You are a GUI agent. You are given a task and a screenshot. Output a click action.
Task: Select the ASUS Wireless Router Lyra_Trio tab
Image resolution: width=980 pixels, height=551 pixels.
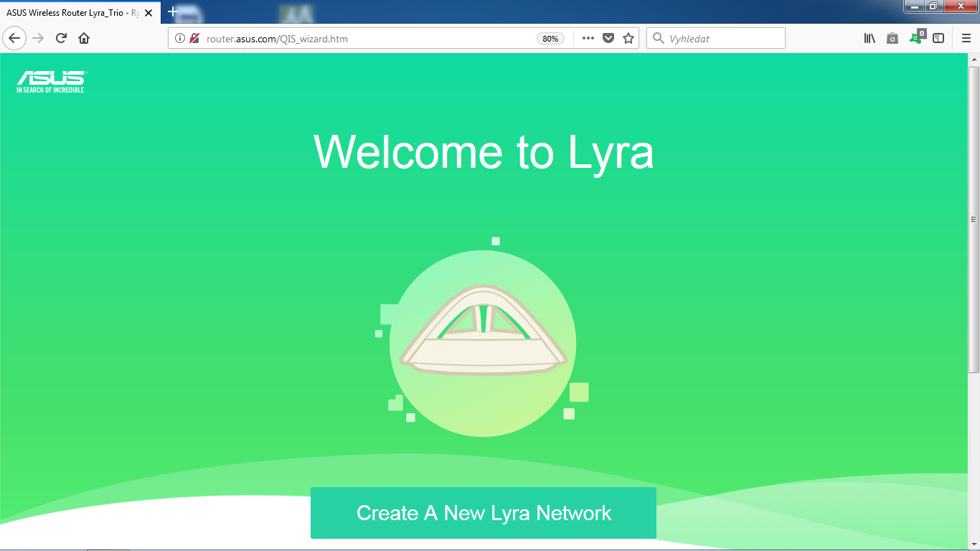tap(80, 13)
